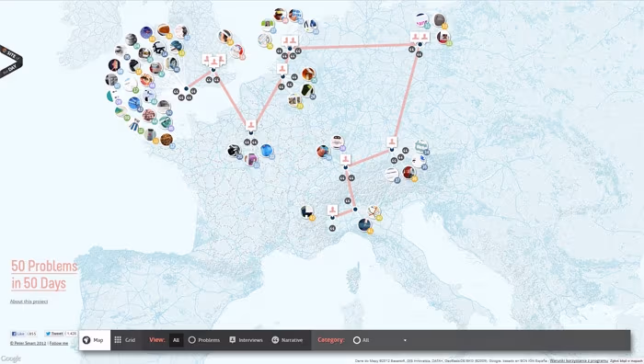This screenshot has height=364, width=644.
Task: Click the 'Follow me' link
Action: click(59, 343)
